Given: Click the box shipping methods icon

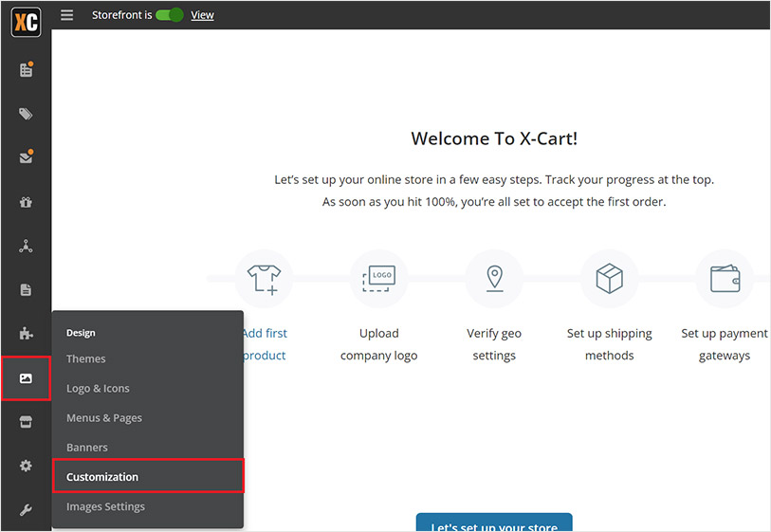Looking at the screenshot, I should click(609, 279).
